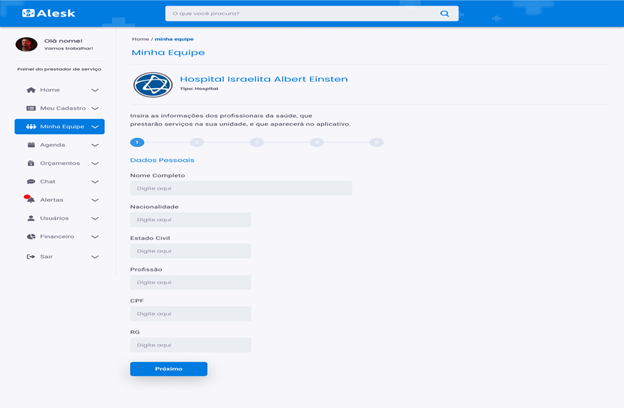Click the Hospital Israelita Albert Einsten title
This screenshot has height=411, width=624.
(x=264, y=79)
